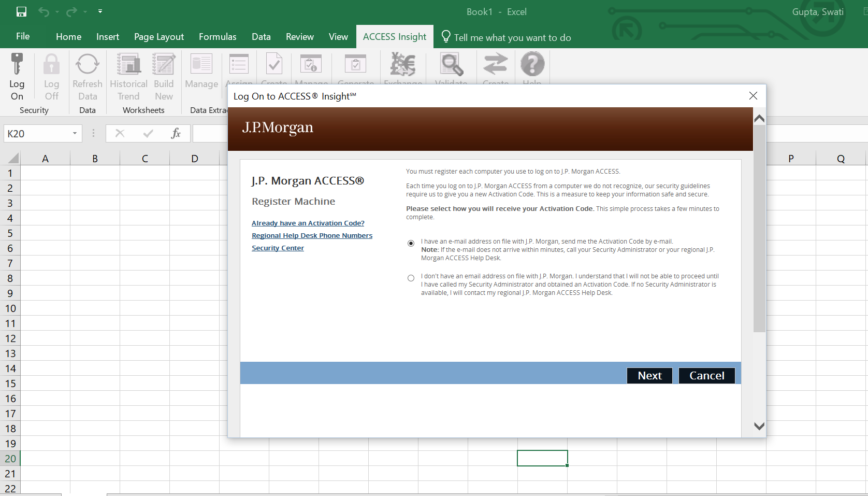Click the Redo arrow icon
868x496 pixels.
point(71,11)
